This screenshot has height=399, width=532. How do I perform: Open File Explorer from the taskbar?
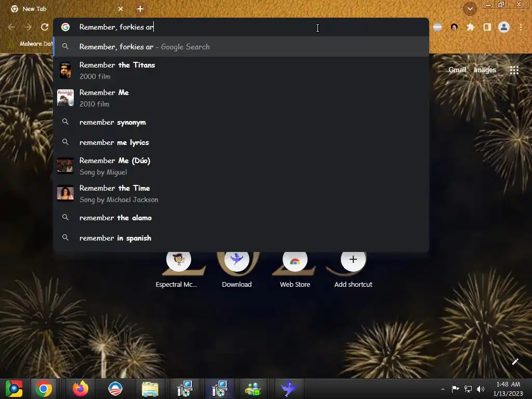(150, 389)
